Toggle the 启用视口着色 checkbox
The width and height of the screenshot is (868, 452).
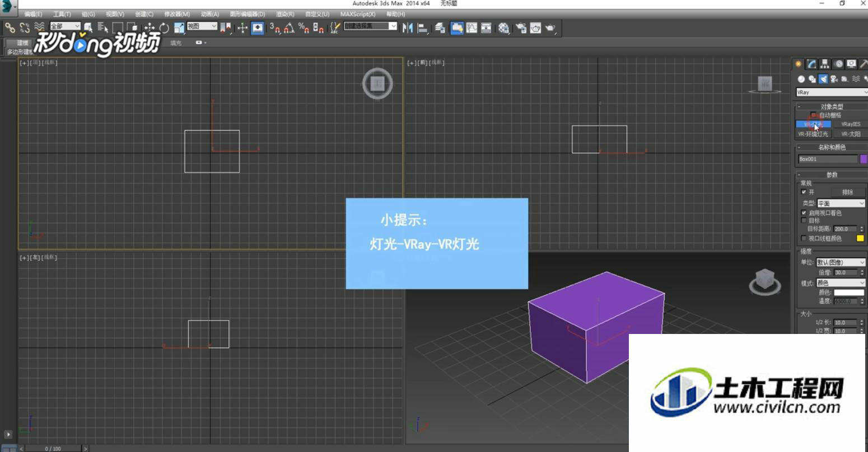(804, 213)
